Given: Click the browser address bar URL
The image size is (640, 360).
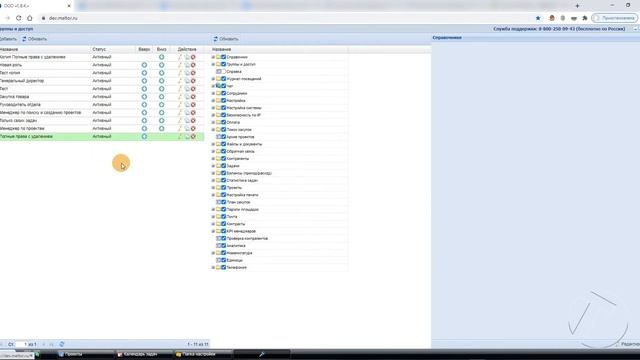Looking at the screenshot, I should point(63,18).
